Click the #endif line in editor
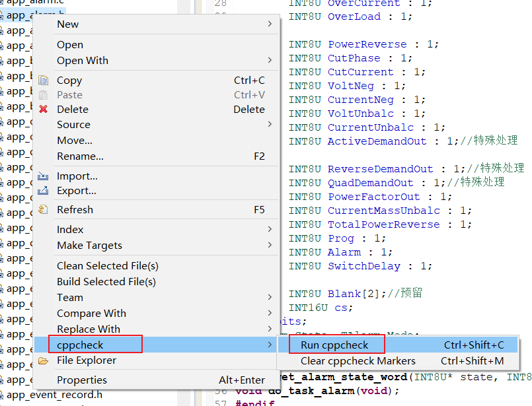This screenshot has width=532, height=406. pyautogui.click(x=254, y=403)
